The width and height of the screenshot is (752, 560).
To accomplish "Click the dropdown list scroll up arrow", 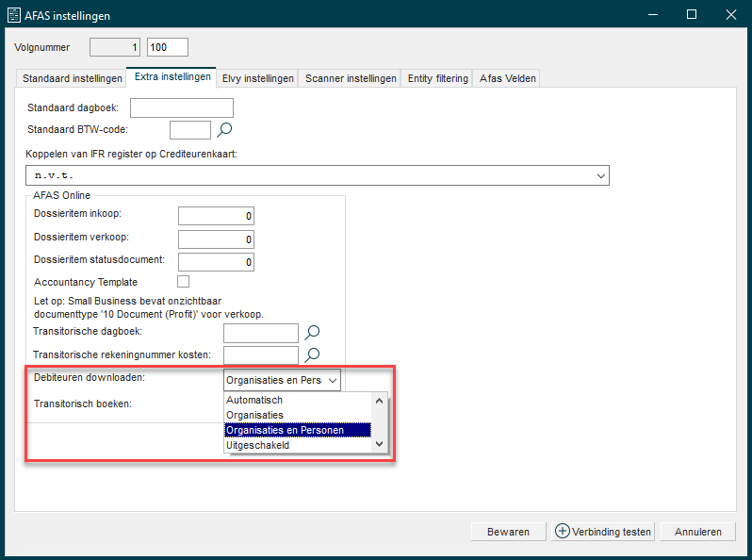I will click(x=380, y=401).
